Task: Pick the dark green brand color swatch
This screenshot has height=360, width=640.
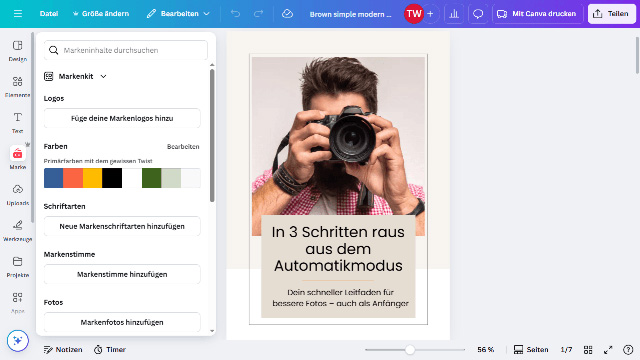Action: (151, 178)
